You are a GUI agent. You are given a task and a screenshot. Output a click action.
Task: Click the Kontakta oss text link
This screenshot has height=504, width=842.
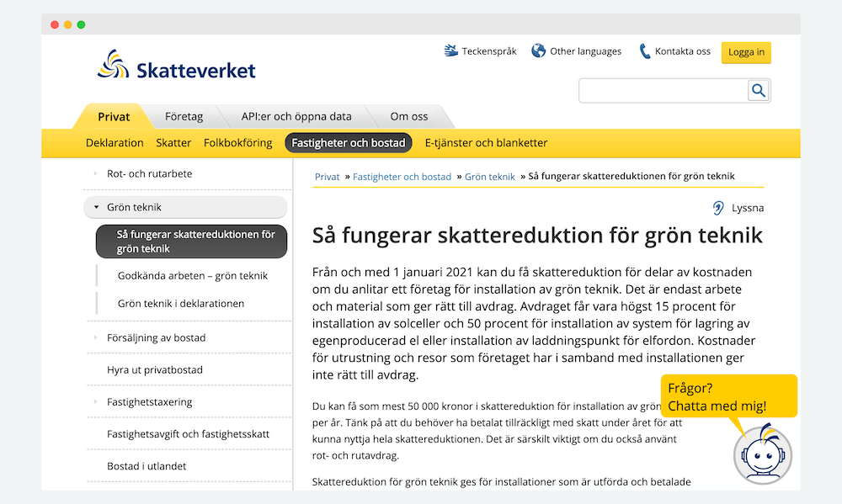click(683, 51)
